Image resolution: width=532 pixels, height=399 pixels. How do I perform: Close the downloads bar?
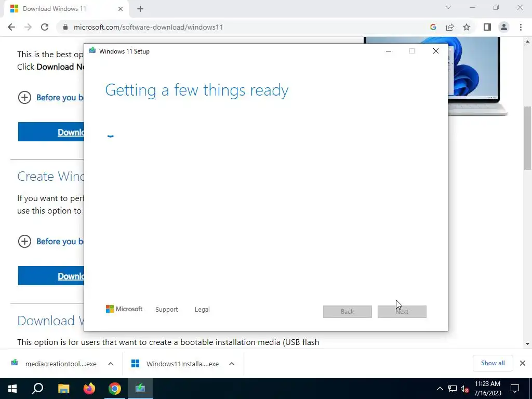point(523,363)
